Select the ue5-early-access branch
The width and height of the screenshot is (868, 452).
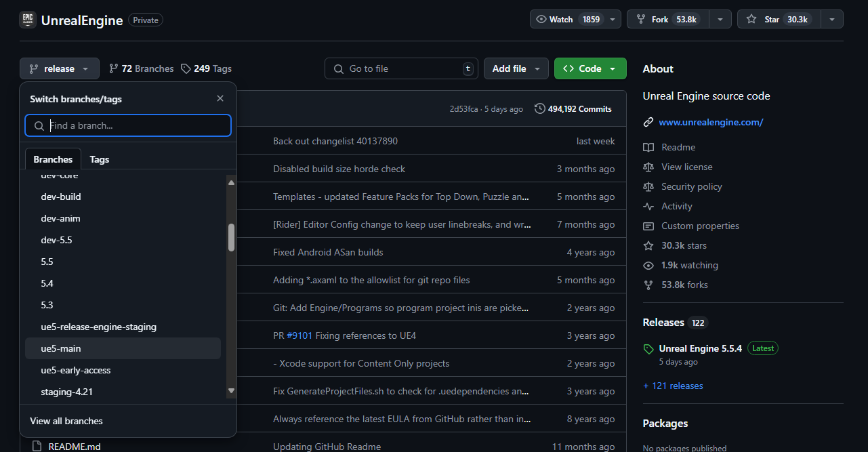coord(123,370)
